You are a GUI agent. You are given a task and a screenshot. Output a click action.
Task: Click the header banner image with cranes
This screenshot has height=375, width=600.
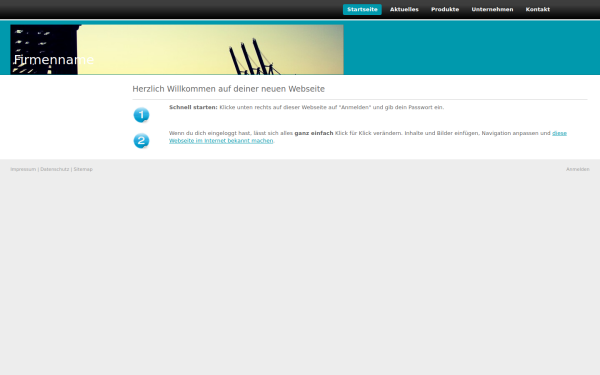click(177, 49)
